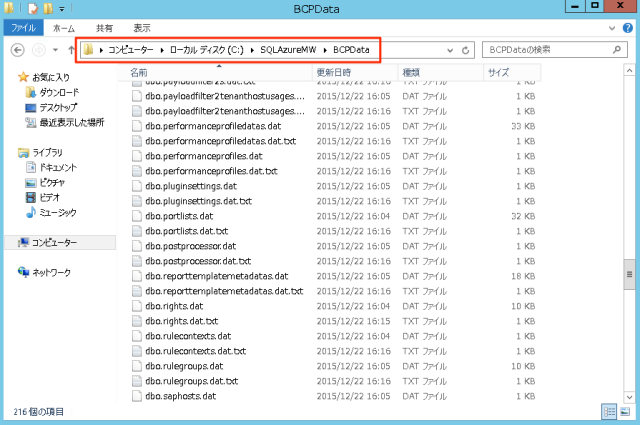Image resolution: width=640 pixels, height=425 pixels.
Task: Open the Quick Access Toolbar customize dropdown
Action: coord(61,8)
